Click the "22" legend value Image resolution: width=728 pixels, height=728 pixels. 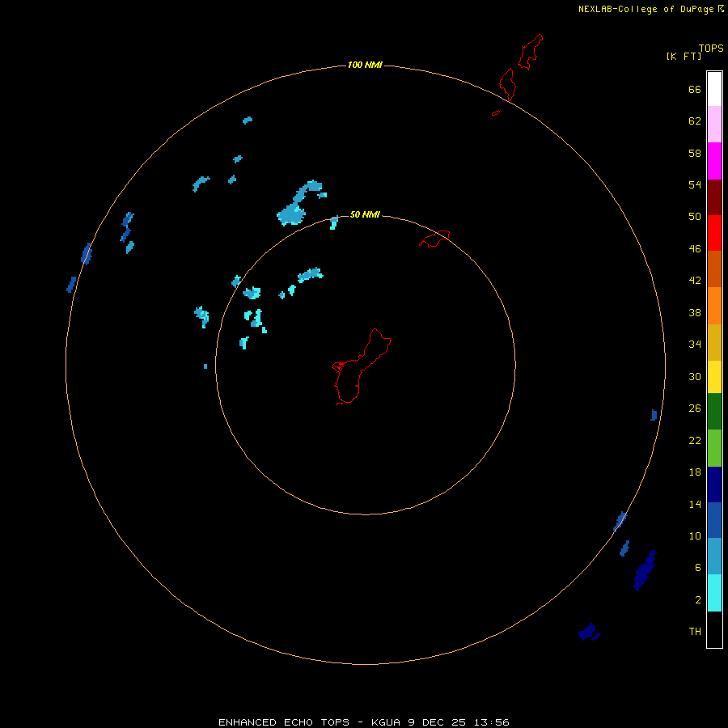click(695, 440)
